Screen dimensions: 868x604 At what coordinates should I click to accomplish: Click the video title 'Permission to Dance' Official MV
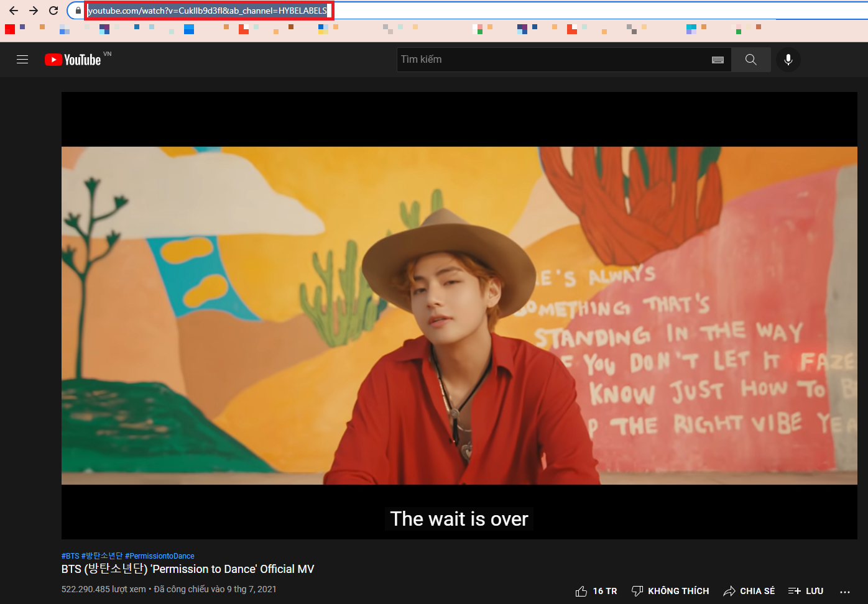click(188, 569)
